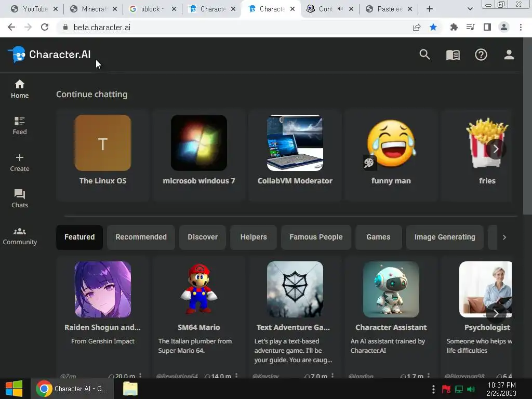Continue chat with microsob windous 7
Viewport: 532px width, 399px height.
coord(199,155)
